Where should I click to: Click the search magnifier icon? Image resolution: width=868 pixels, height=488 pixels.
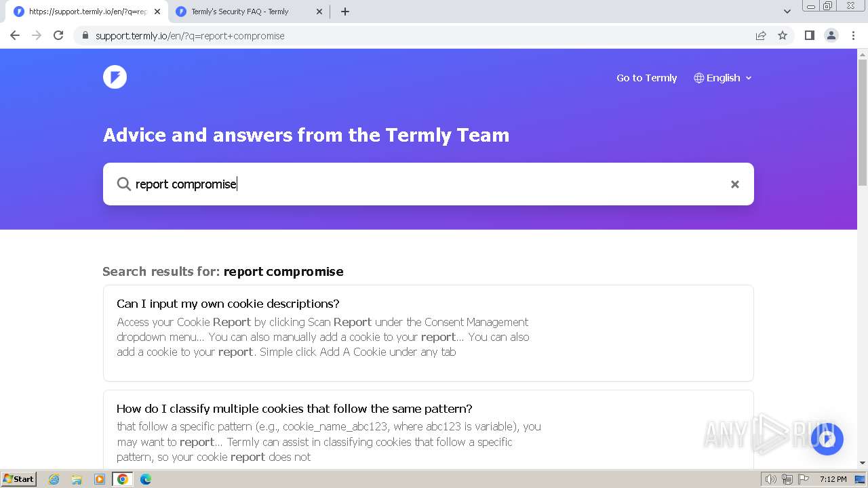(123, 184)
